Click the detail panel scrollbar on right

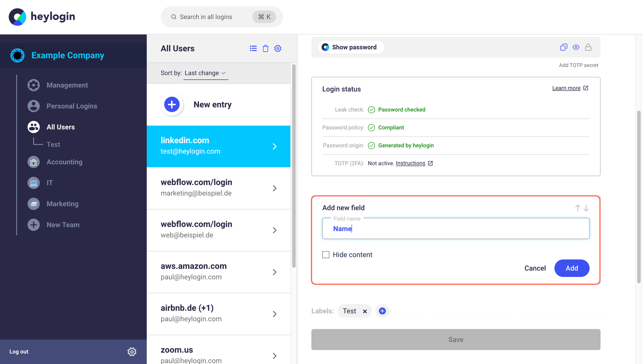click(x=639, y=197)
